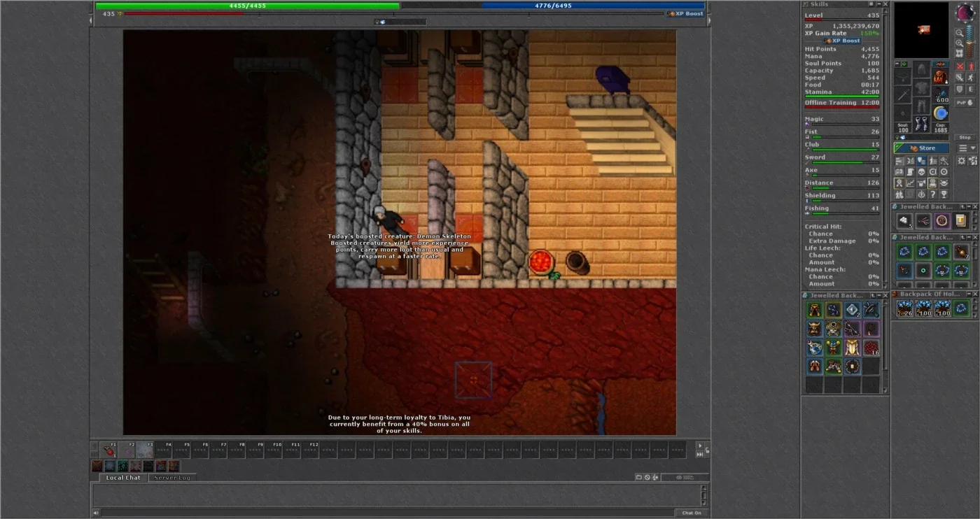Center the minimap on the character
The image size is (980, 519).
coord(960,55)
